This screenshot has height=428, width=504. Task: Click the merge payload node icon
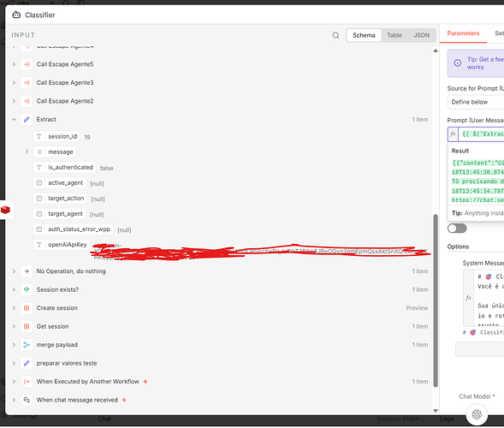click(x=27, y=345)
